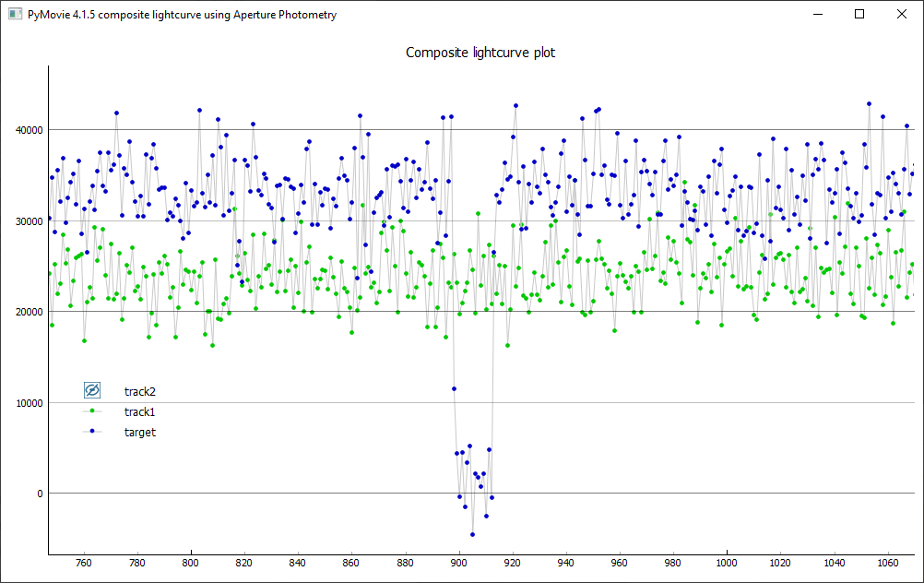924x583 pixels.
Task: Click the 40000 label on y-axis
Action: click(x=23, y=130)
